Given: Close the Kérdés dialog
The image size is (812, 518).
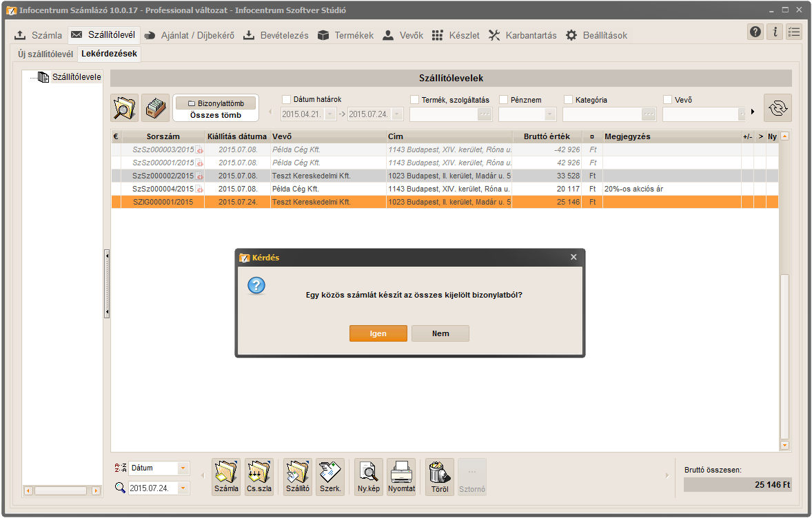Looking at the screenshot, I should click(x=574, y=257).
